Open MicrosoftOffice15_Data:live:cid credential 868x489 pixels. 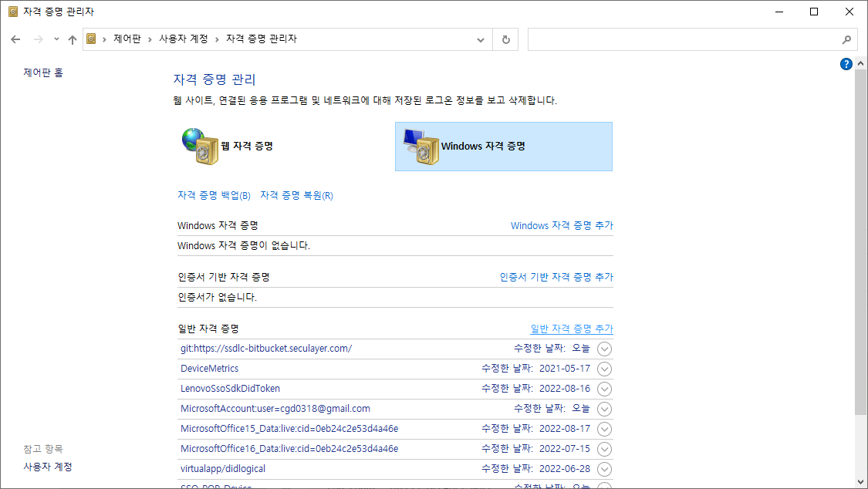click(289, 429)
